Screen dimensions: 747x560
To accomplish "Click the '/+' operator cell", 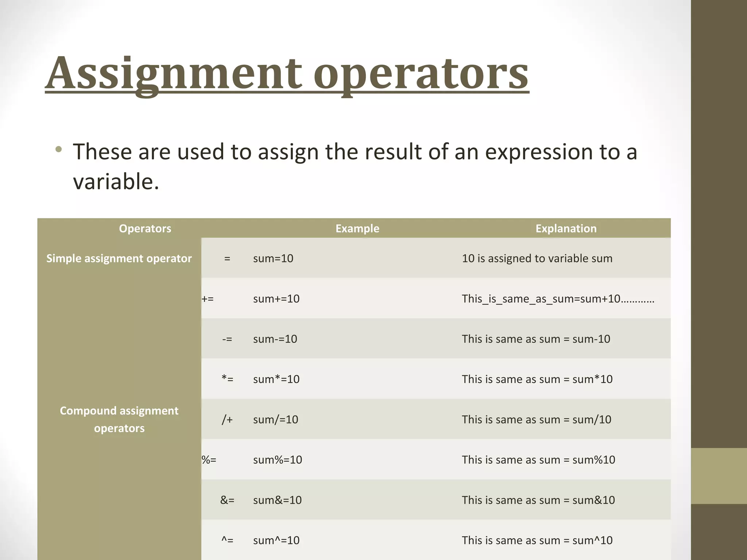I will click(x=227, y=420).
